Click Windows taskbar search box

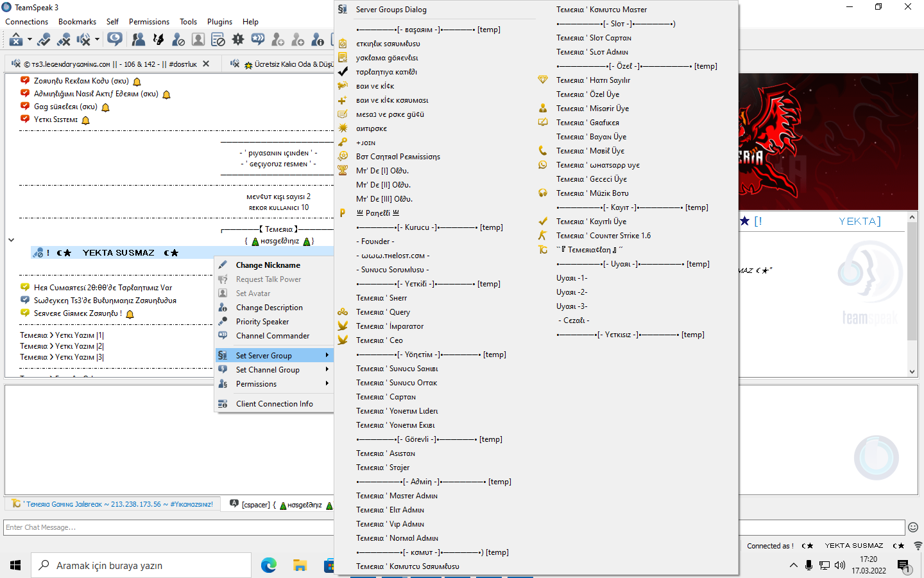[x=141, y=565]
